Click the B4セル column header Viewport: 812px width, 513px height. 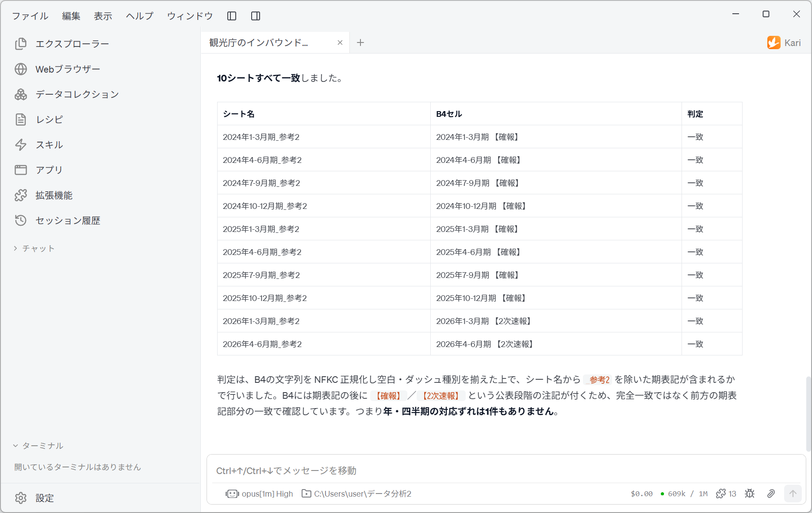tap(556, 114)
